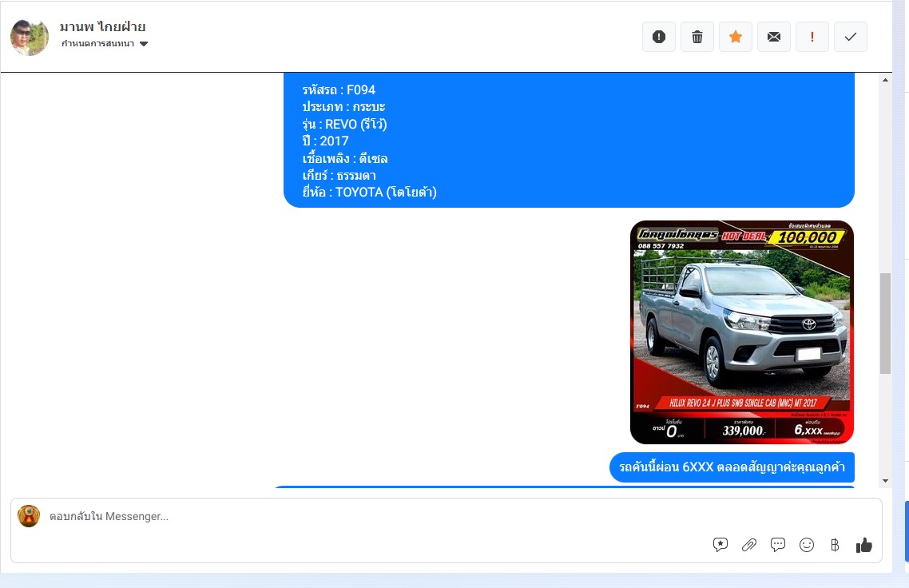Image resolution: width=909 pixels, height=588 pixels.
Task: Attach a file with paperclip icon
Action: pos(749,545)
